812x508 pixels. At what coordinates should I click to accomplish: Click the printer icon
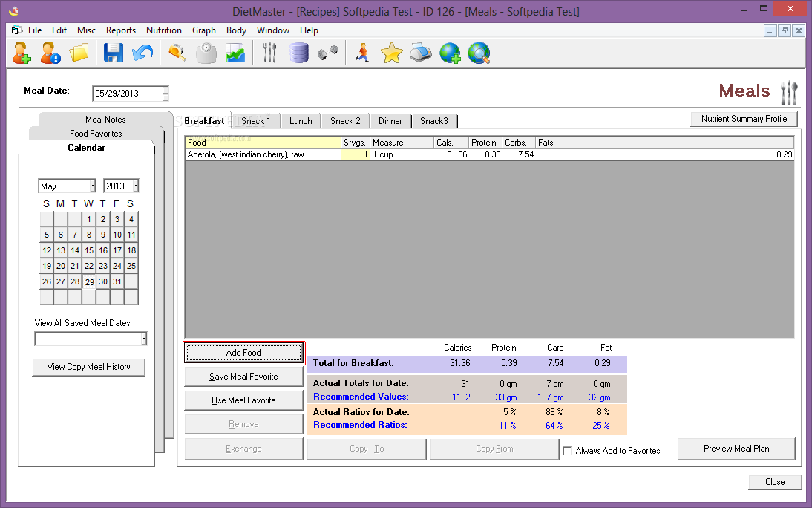421,53
